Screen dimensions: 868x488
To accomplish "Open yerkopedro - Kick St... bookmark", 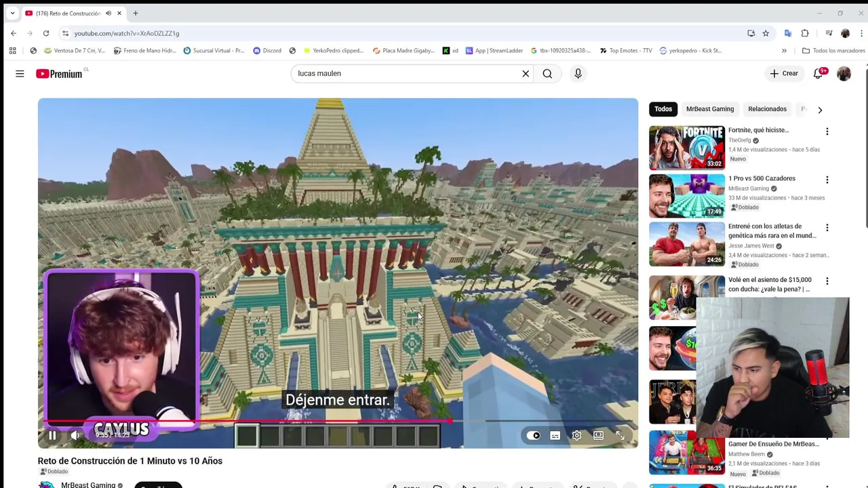I will [691, 50].
